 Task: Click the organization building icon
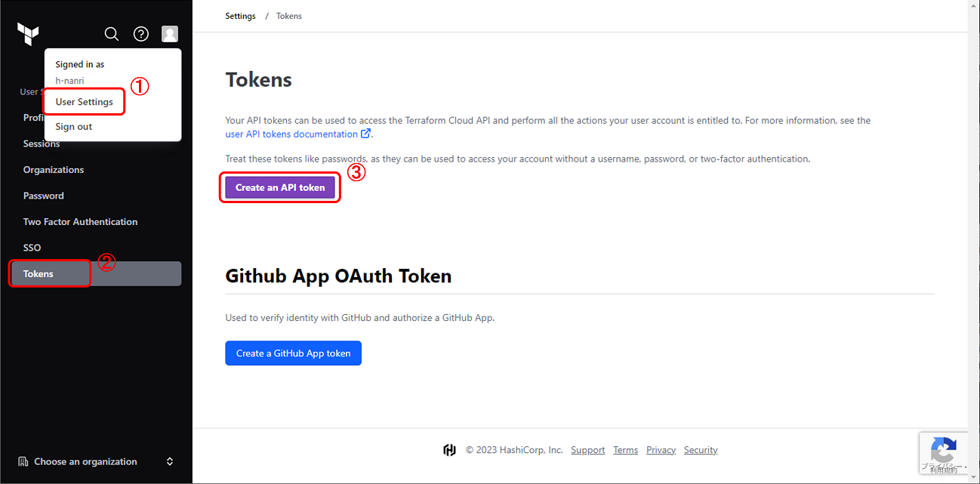[23, 461]
